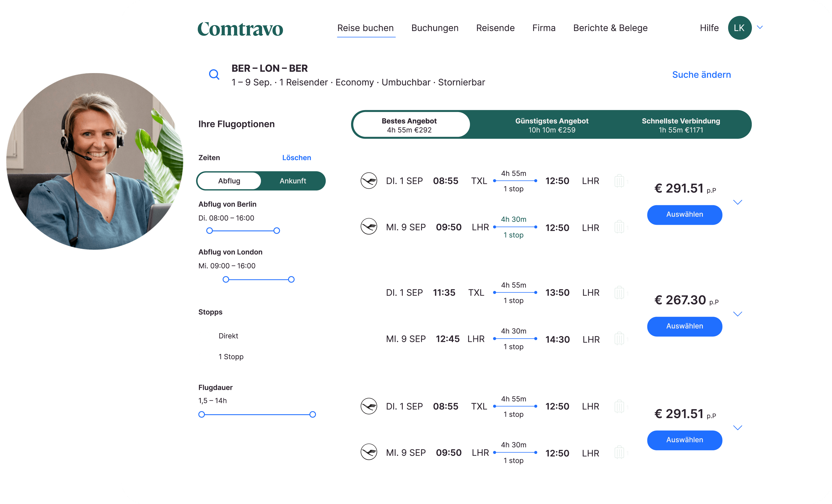Click the 12:45 departure time
This screenshot has height=504, width=832.
pos(447,339)
